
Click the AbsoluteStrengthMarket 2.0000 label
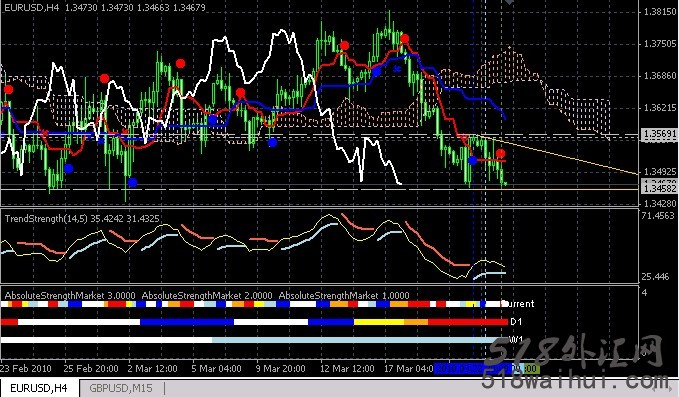(207, 295)
